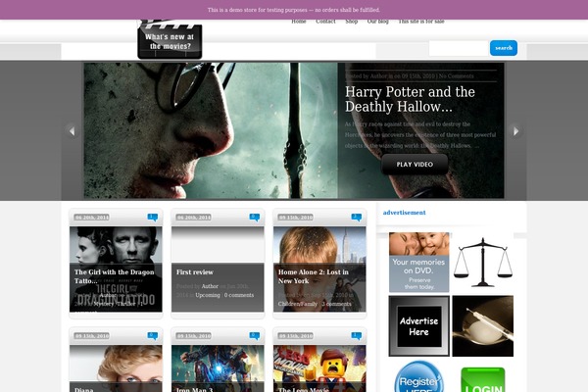588x392 pixels.
Task: Click No Comments link in slider header
Action: (x=457, y=76)
